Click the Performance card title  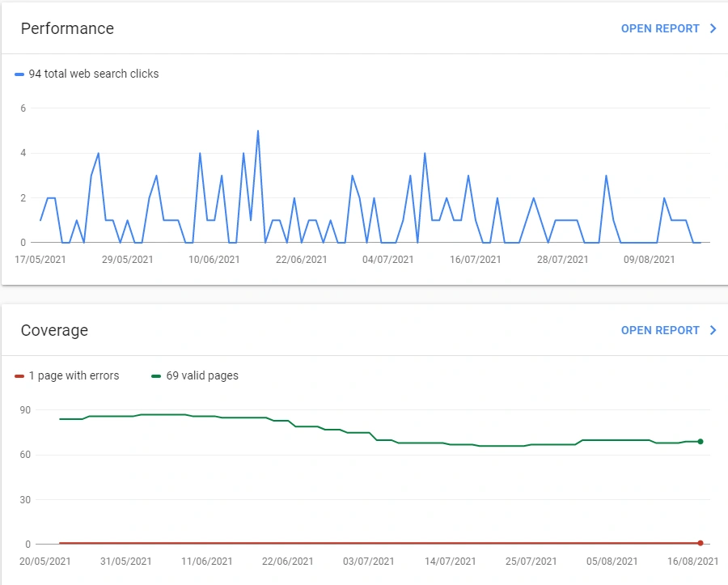(67, 28)
